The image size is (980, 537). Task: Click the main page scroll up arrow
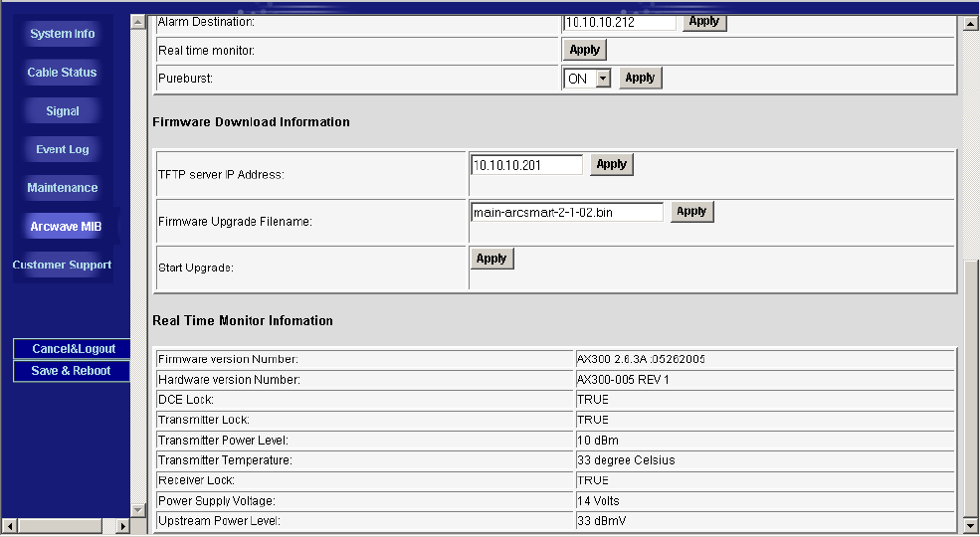click(x=970, y=24)
